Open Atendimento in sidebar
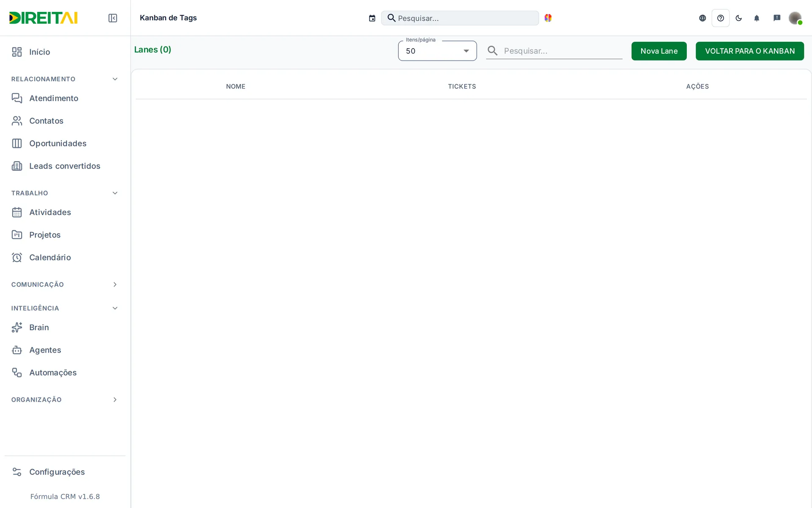Image resolution: width=812 pixels, height=508 pixels. point(65,98)
